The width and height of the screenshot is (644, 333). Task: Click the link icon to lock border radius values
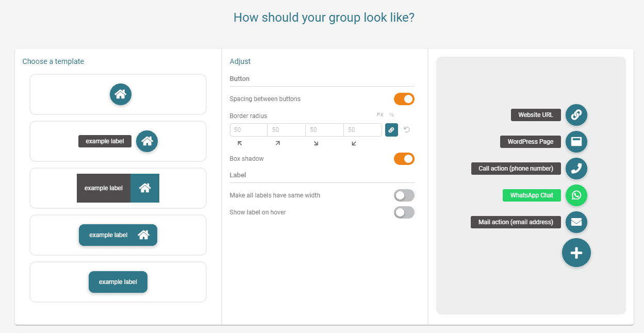[391, 130]
